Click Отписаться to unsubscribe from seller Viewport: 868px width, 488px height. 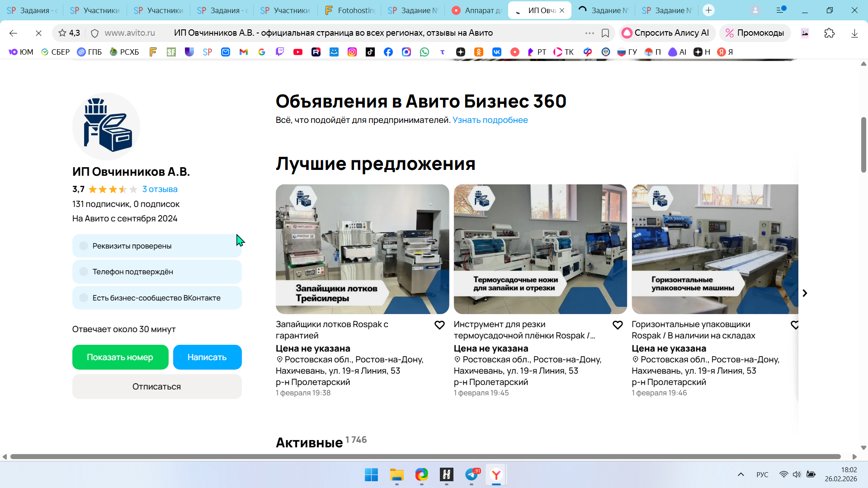(157, 386)
